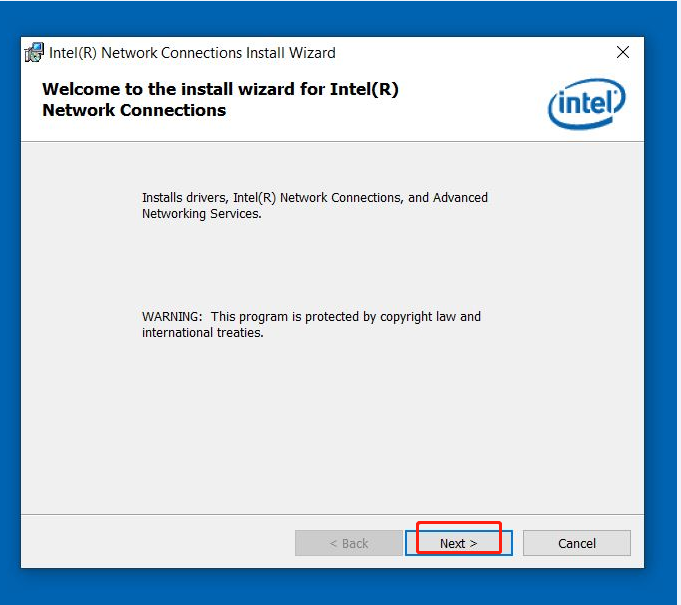Click the word "WARNING:" in the notice
681x605 pixels.
pos(172,317)
